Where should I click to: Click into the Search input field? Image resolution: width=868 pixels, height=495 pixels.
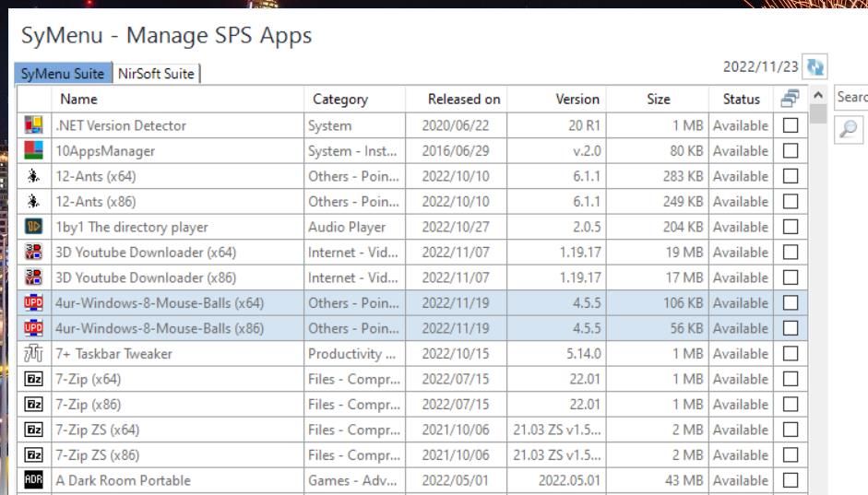(x=850, y=98)
